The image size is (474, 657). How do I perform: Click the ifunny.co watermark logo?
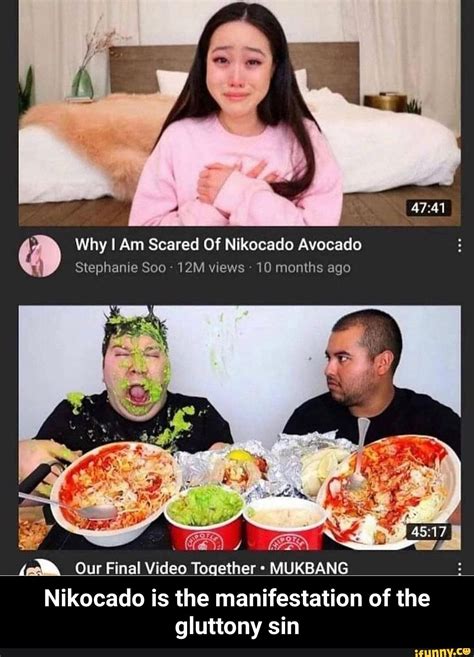pos(443,652)
